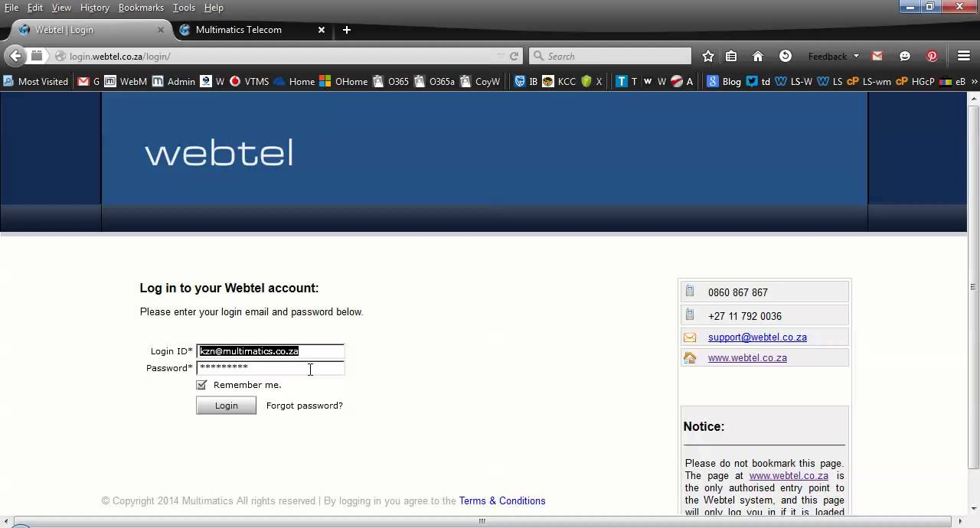Open the O365a bookmark
This screenshot has width=980, height=528.
(x=435, y=81)
